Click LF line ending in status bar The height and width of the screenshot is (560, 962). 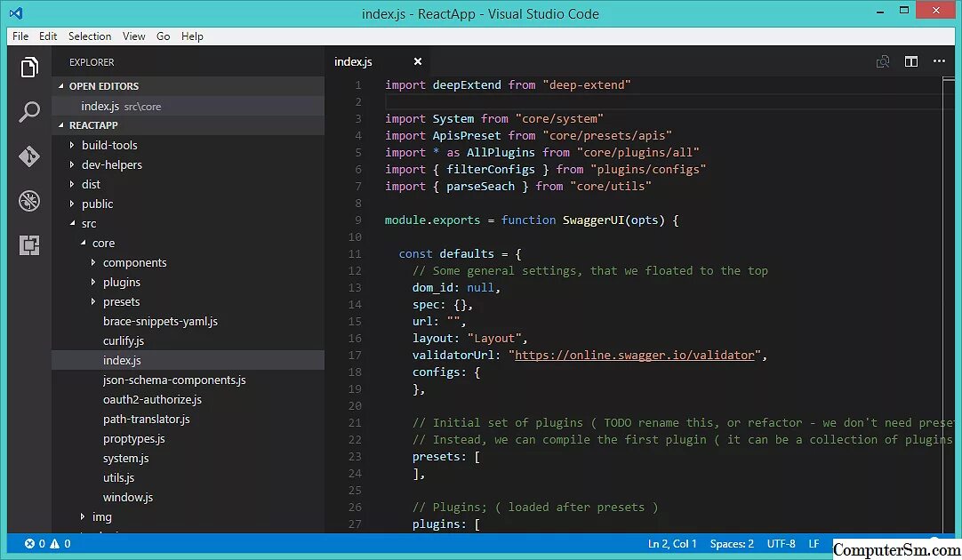pyautogui.click(x=814, y=543)
